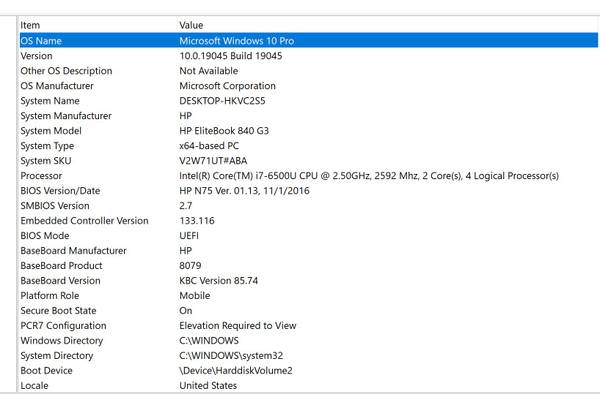Click the 8079 baseboard product value
This screenshot has height=394, width=600.
point(190,265)
